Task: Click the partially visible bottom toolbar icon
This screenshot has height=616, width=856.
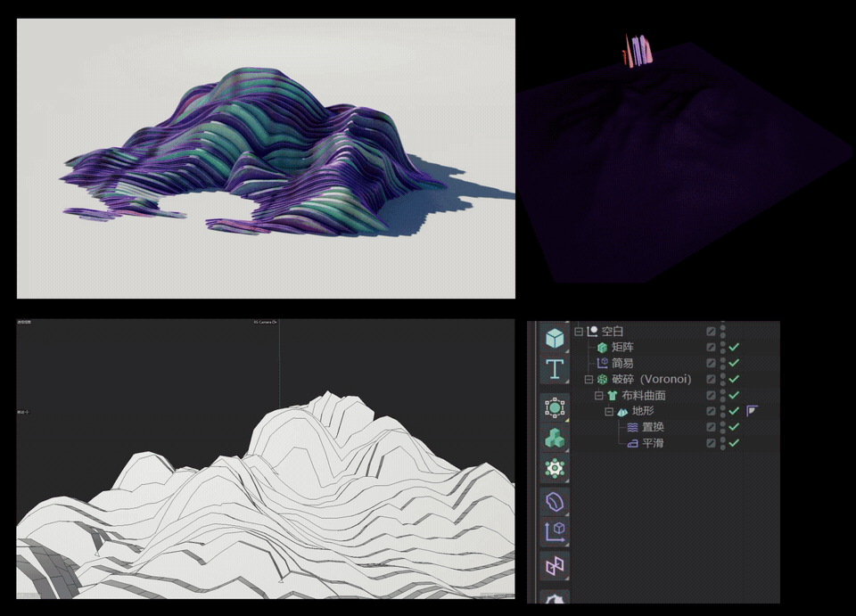Action: (x=555, y=597)
